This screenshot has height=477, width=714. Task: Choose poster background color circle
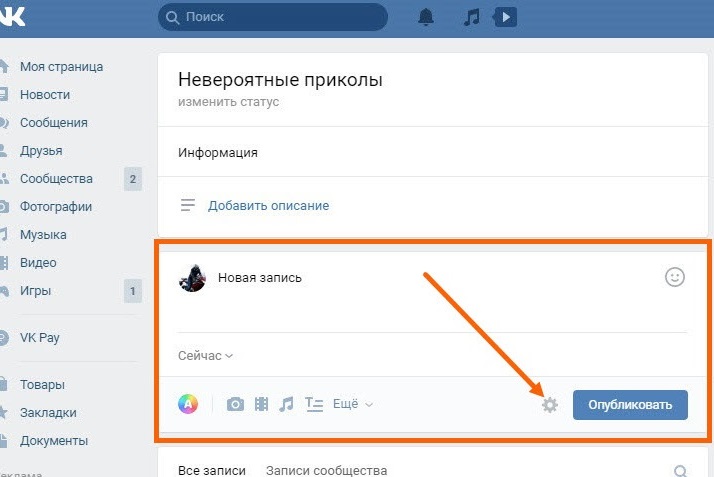188,404
